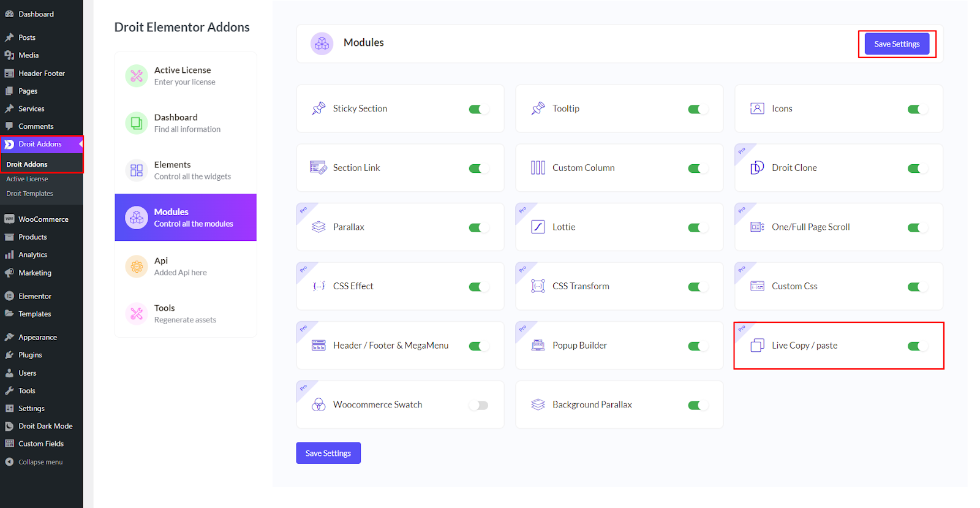Disable the Background Parallax toggle

698,405
